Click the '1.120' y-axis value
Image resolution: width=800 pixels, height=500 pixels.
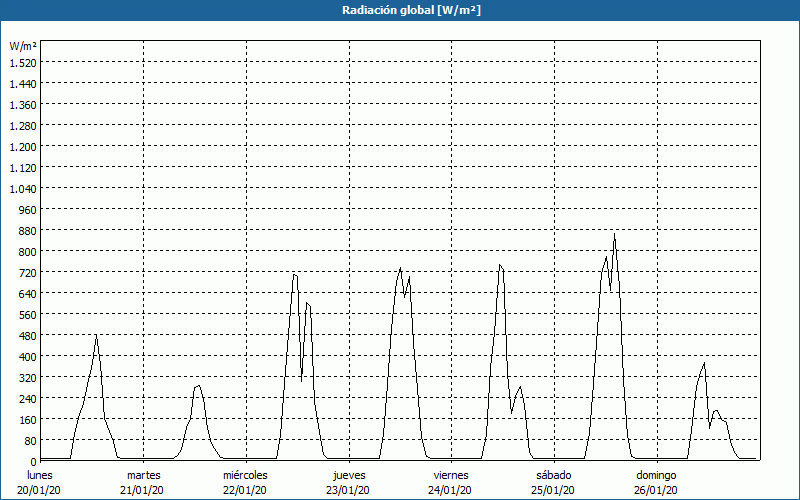[23, 168]
